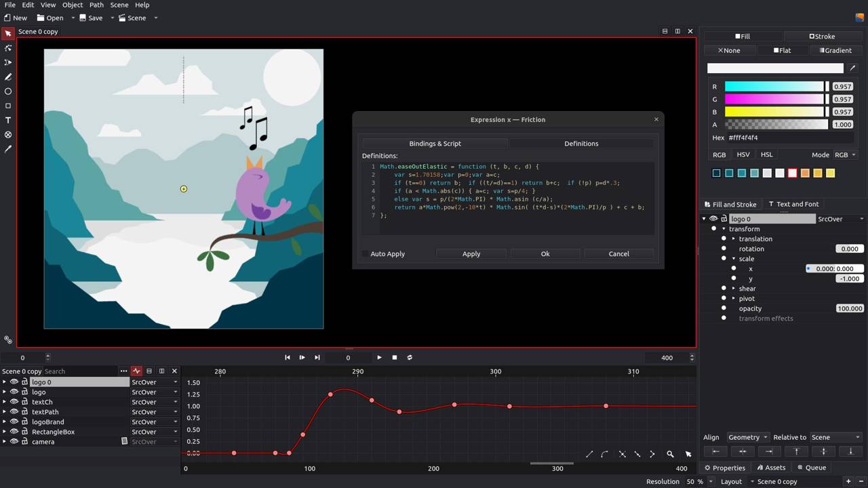The height and width of the screenshot is (488, 868).
Task: Select the color picker eyedropper tool
Action: 8,149
